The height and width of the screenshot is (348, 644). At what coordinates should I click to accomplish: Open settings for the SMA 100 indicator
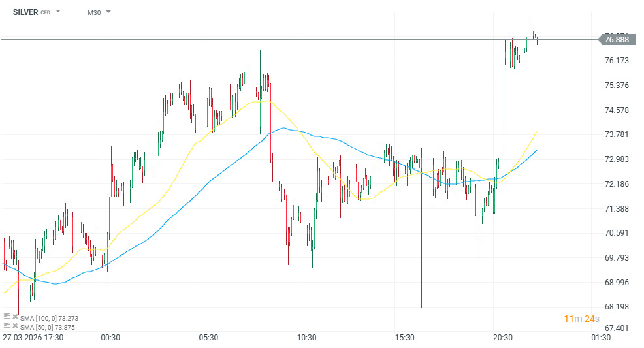(x=7, y=316)
